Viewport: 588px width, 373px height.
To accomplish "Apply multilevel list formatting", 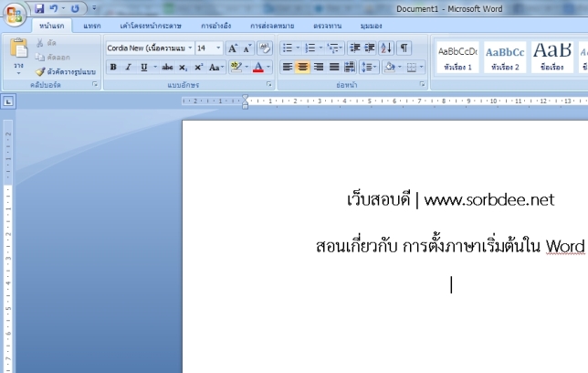I will click(x=332, y=48).
